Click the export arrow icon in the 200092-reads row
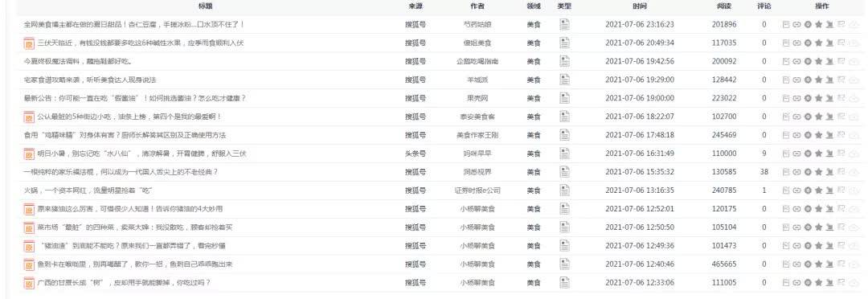 click(829, 61)
